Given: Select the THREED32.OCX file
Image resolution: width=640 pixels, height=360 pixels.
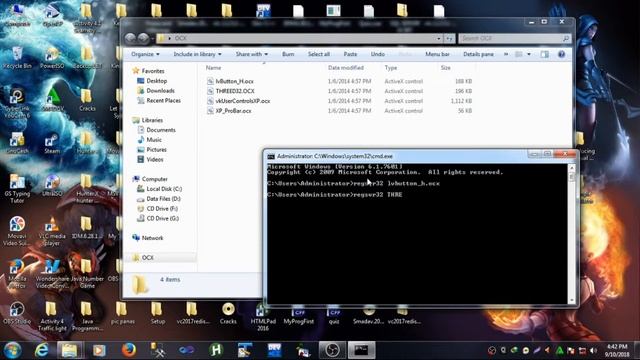Looking at the screenshot, I should [x=231, y=91].
